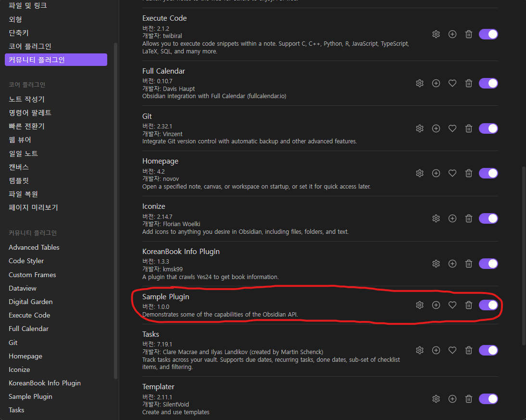526x420 pixels.
Task: Open Templater settings gear
Action: click(x=436, y=399)
